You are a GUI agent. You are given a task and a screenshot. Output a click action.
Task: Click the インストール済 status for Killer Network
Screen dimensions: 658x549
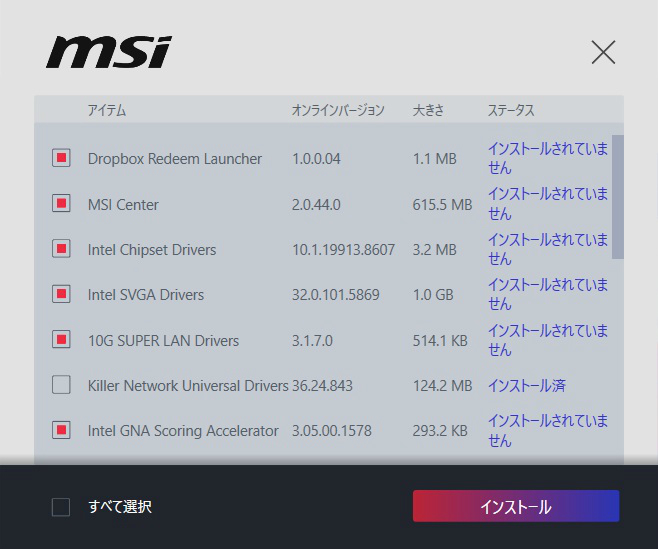click(x=526, y=385)
